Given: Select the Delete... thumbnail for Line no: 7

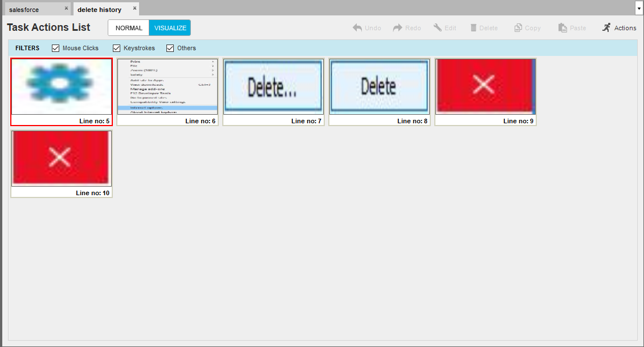Looking at the screenshot, I should 273,87.
